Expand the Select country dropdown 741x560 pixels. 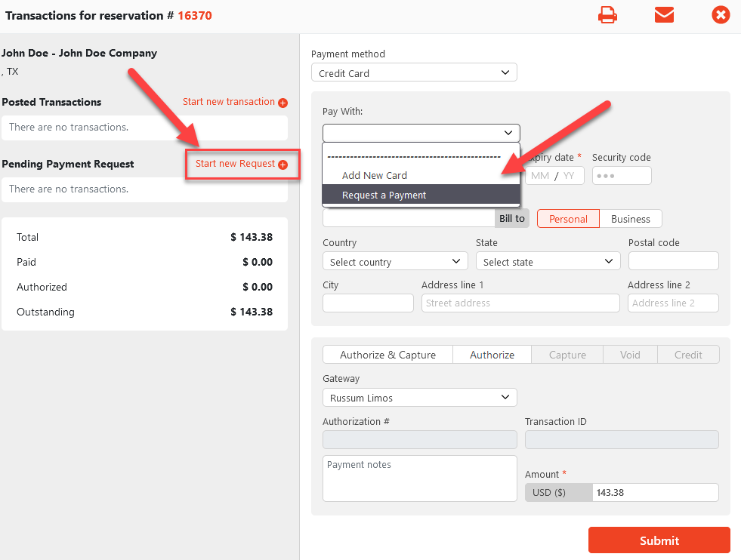(395, 262)
